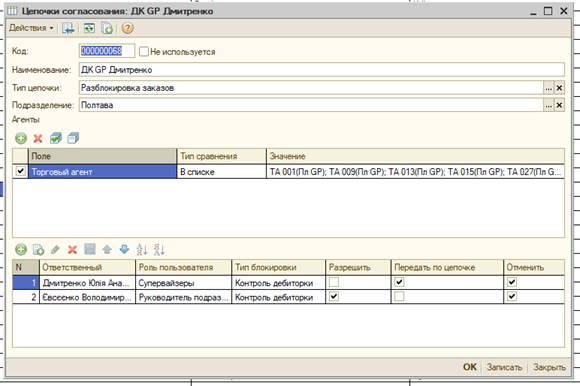Click the Тип цепочки field Разблокировка заказов
The height and width of the screenshot is (386, 580).
pyautogui.click(x=311, y=88)
